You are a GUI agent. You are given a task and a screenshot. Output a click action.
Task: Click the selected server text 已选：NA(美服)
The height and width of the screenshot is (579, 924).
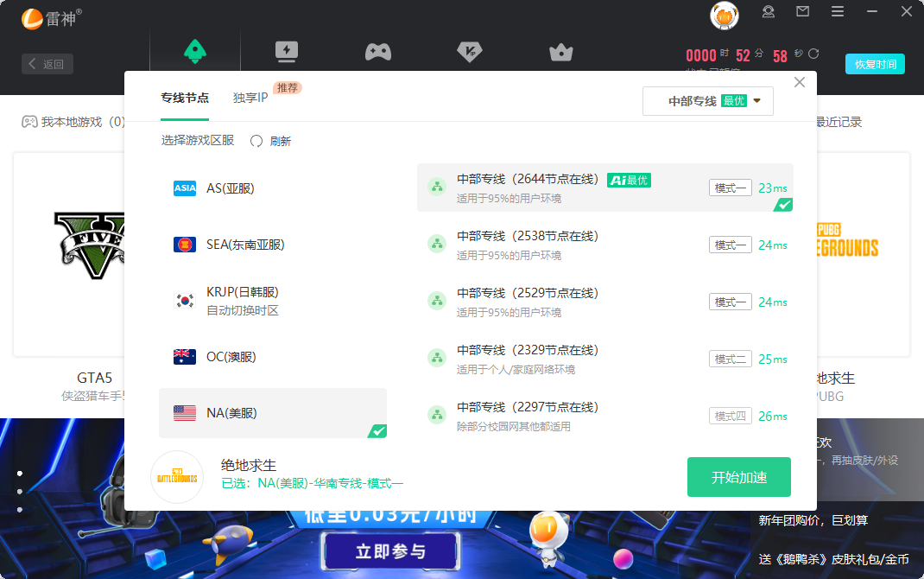312,483
